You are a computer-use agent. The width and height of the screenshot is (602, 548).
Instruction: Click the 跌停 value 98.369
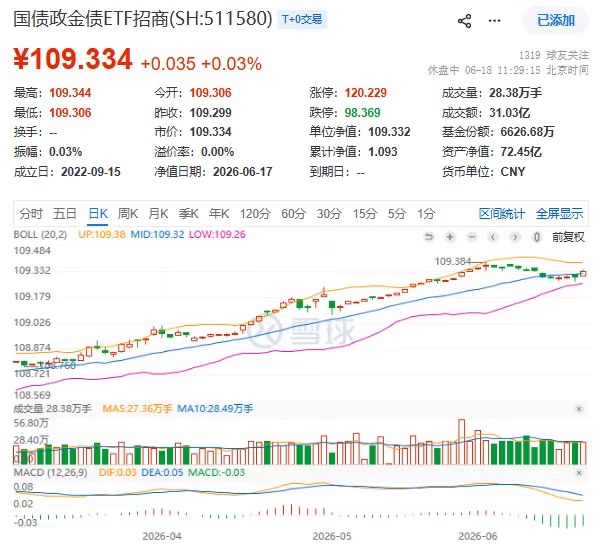(362, 113)
